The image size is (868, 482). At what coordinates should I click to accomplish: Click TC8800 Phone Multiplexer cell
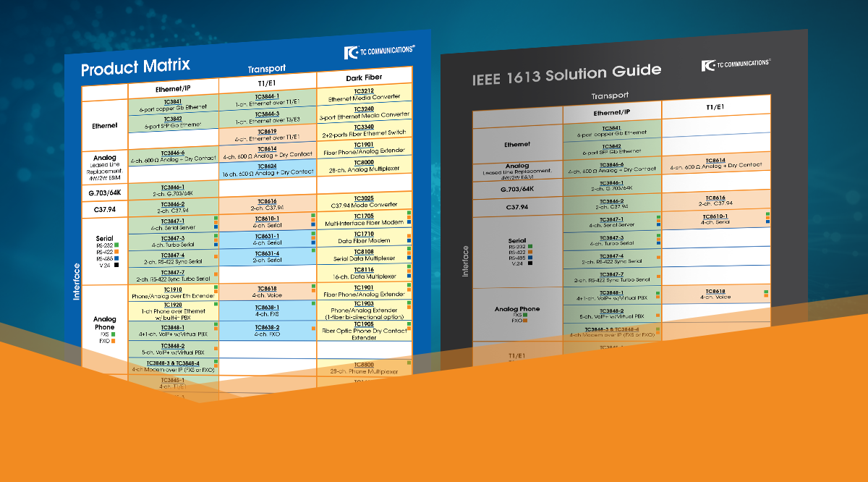click(364, 368)
